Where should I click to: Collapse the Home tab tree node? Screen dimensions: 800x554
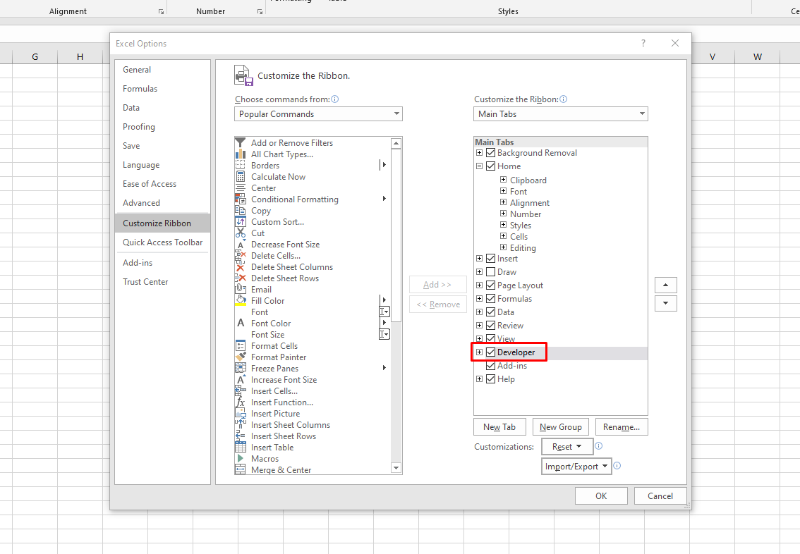(x=479, y=166)
